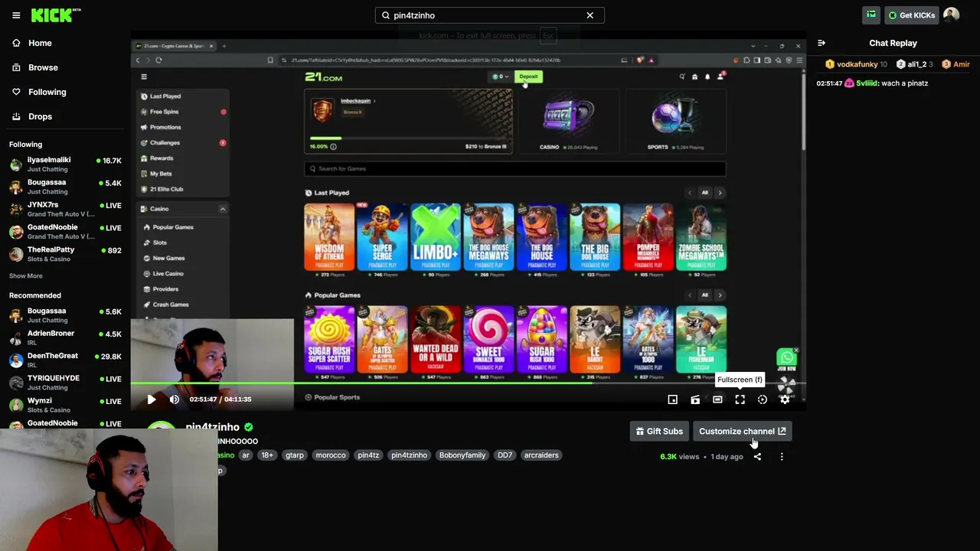The width and height of the screenshot is (980, 551).
Task: Click the morocco tag
Action: [x=331, y=455]
